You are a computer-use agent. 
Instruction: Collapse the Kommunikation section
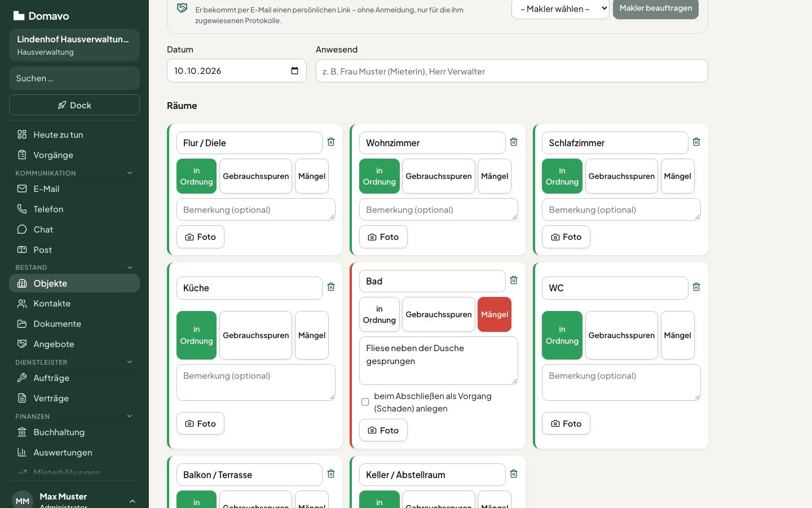74,173
